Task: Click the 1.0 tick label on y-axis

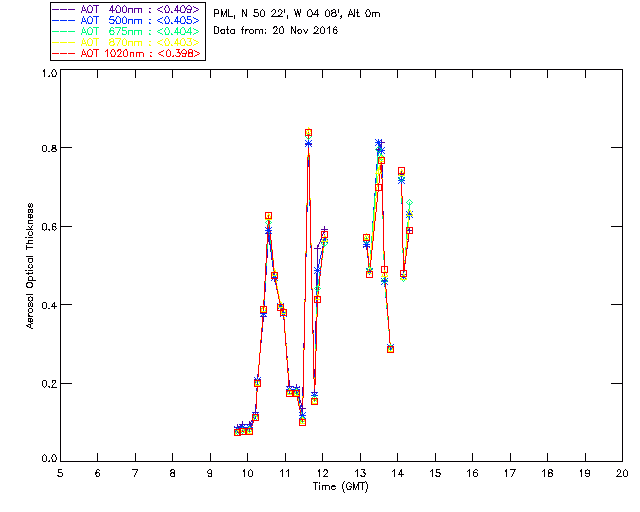Action: click(x=48, y=74)
